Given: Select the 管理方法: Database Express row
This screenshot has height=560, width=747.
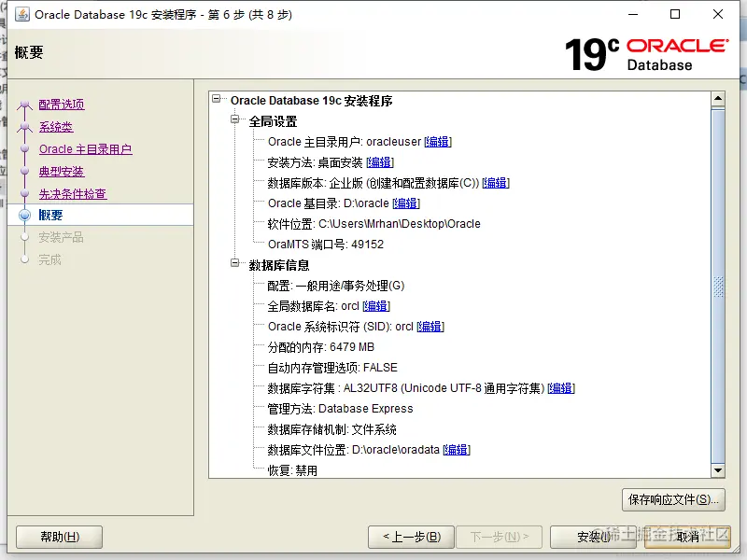Looking at the screenshot, I should (340, 409).
